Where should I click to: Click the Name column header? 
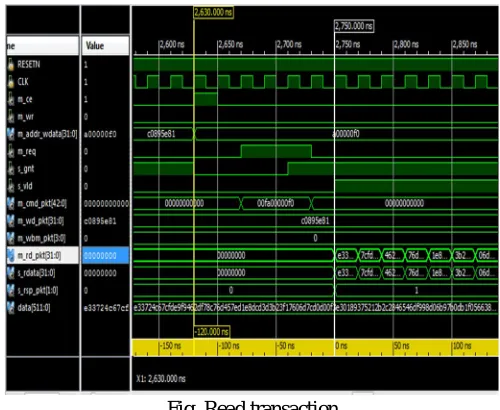click(43, 45)
